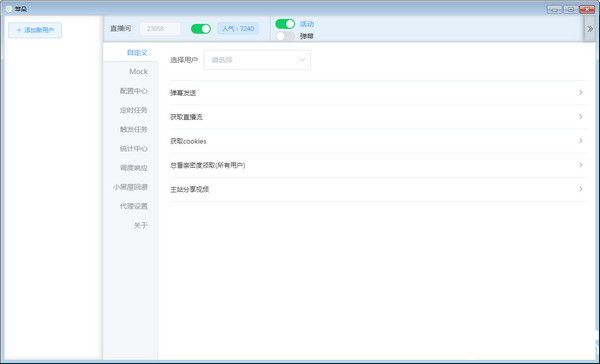Screen dimensions: 600x364
Task: Open the 关于 about tab
Action: pyautogui.click(x=140, y=225)
